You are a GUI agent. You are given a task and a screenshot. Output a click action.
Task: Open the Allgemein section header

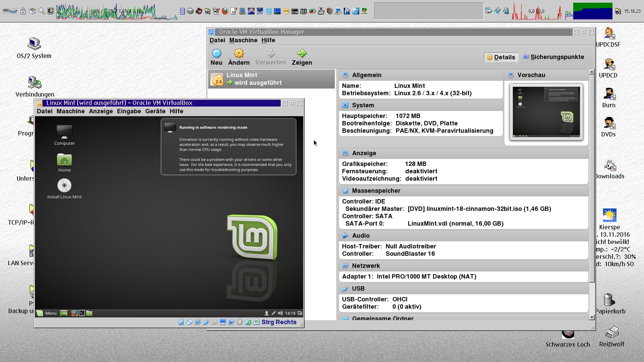pyautogui.click(x=421, y=75)
